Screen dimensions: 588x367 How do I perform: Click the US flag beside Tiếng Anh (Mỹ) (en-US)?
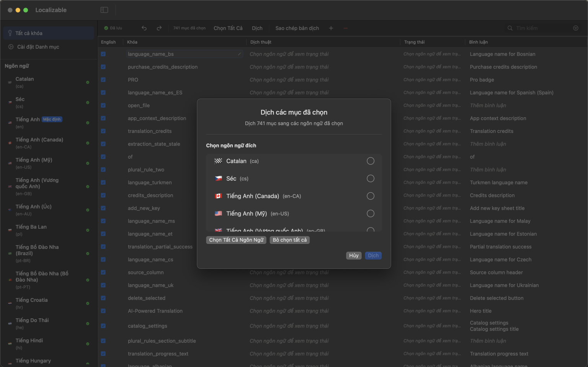[218, 214]
